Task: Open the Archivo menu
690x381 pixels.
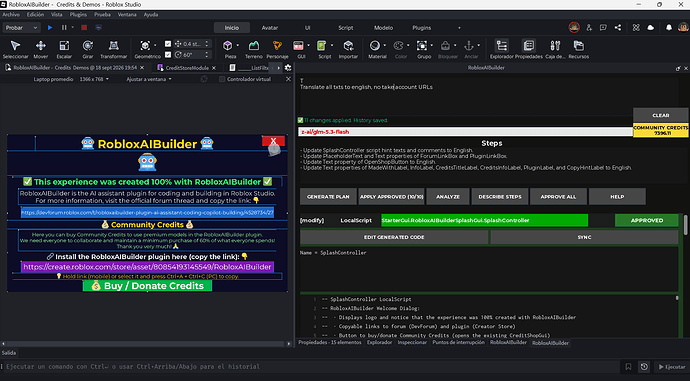Action: 11,15
